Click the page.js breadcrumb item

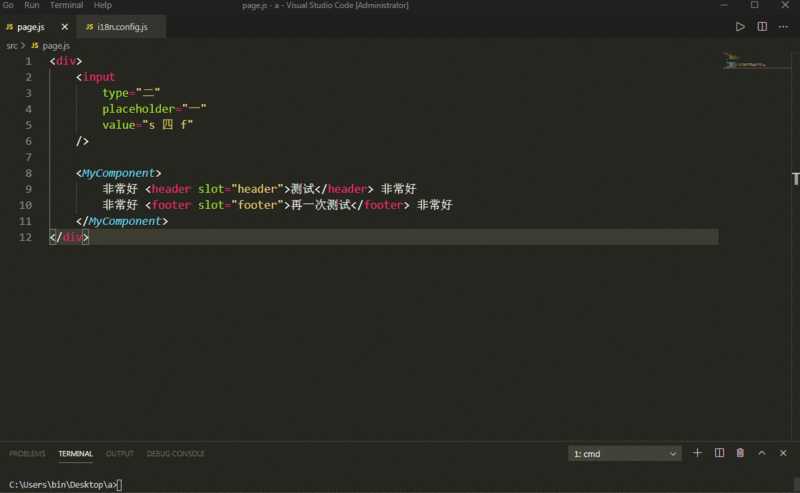[51, 45]
